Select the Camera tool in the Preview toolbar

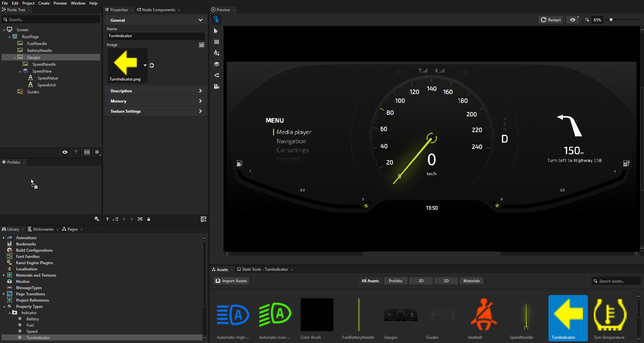pyautogui.click(x=216, y=86)
